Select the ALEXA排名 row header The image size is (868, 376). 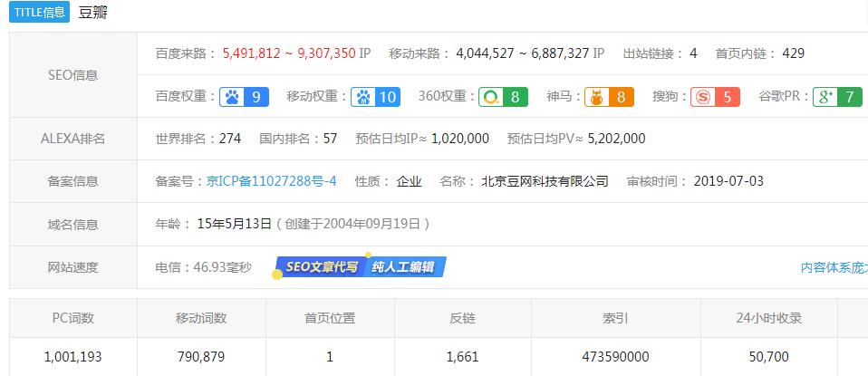[73, 139]
